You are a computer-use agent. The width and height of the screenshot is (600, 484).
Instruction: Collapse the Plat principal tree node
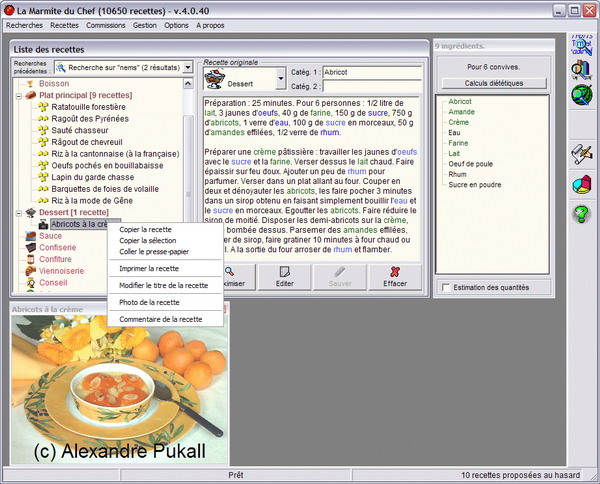point(18,96)
